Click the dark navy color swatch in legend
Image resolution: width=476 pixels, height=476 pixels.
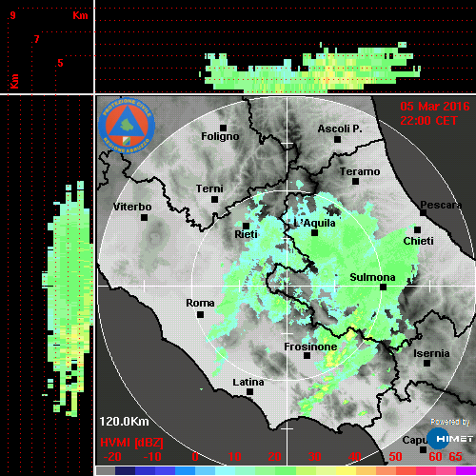click(125, 470)
